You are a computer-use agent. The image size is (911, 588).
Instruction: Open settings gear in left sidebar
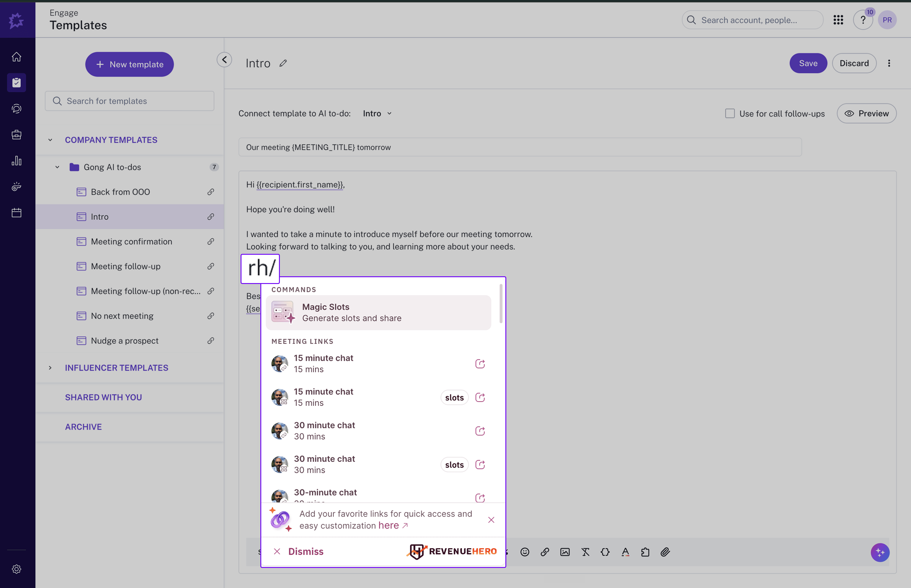[x=17, y=569]
